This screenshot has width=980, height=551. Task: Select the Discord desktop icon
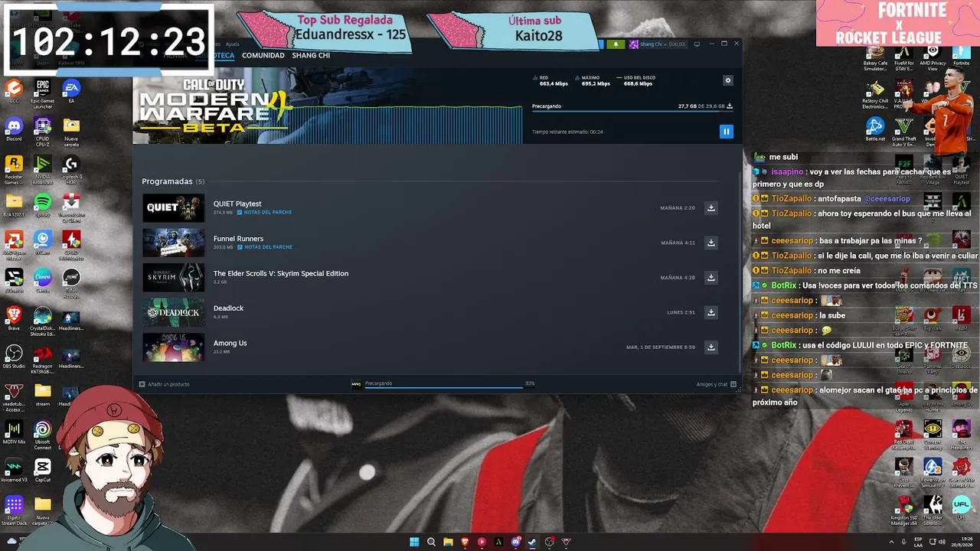(14, 129)
